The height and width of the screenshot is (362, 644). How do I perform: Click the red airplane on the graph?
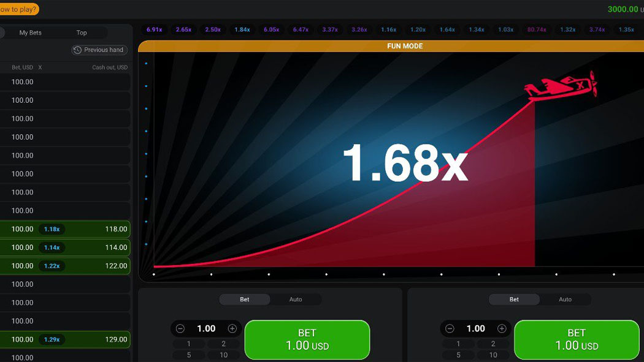[x=561, y=86]
